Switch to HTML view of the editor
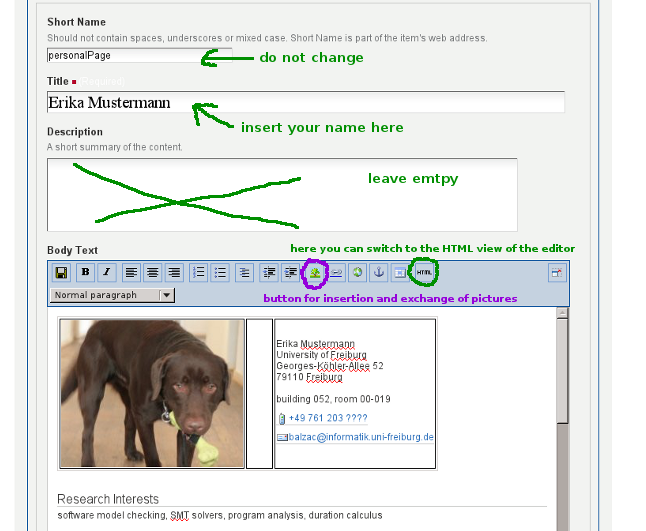This screenshot has height=531, width=646. tap(424, 272)
